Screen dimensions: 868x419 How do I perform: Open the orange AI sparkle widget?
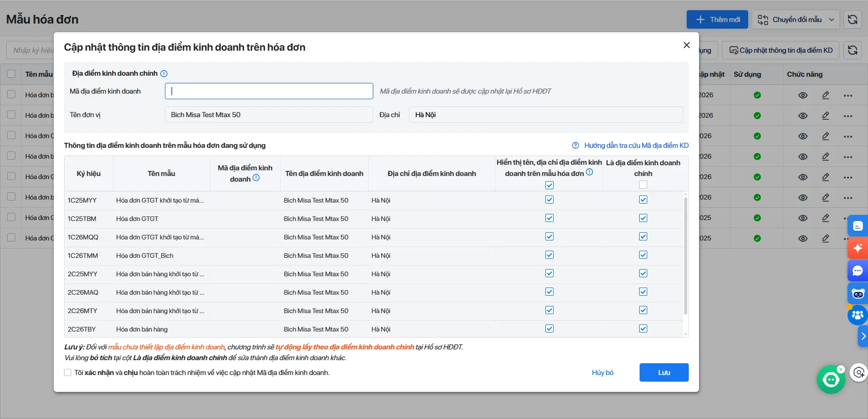(858, 248)
